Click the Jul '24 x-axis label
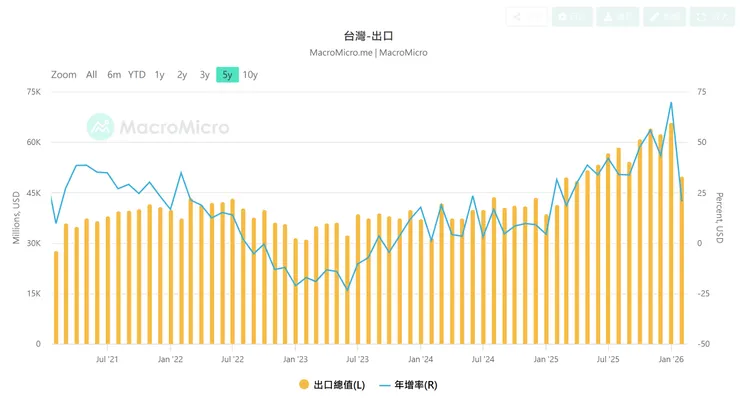This screenshot has height=402, width=740. click(483, 359)
